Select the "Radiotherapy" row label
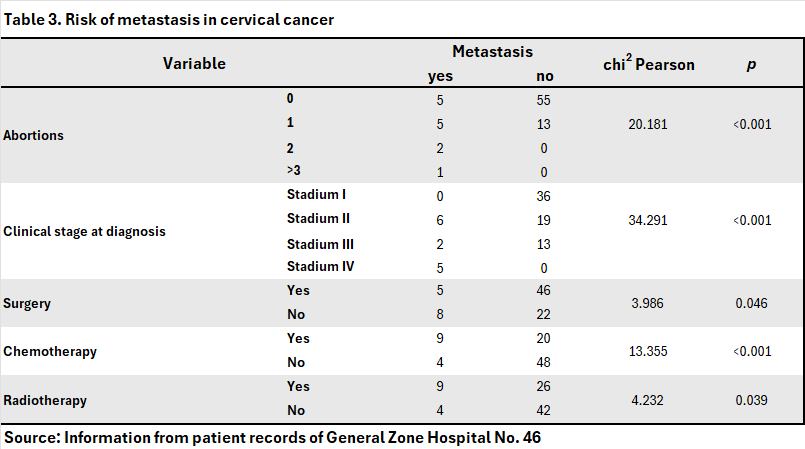The height and width of the screenshot is (449, 805). [45, 400]
